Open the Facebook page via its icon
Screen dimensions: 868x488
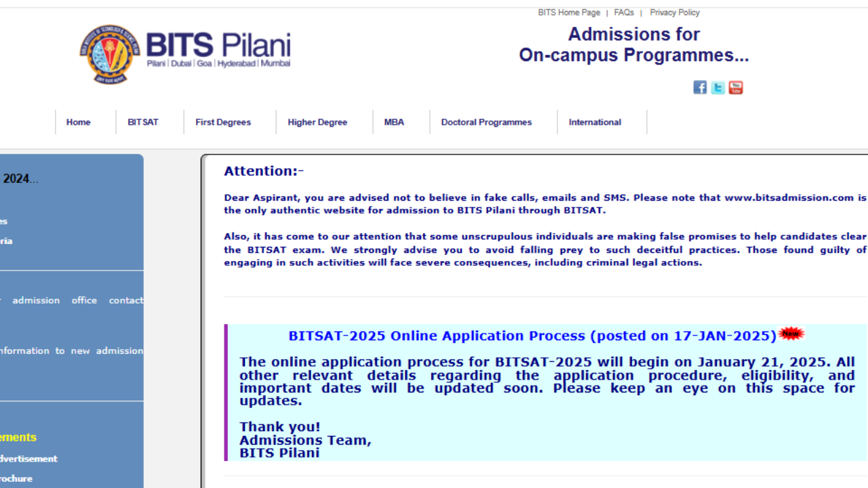(x=699, y=87)
